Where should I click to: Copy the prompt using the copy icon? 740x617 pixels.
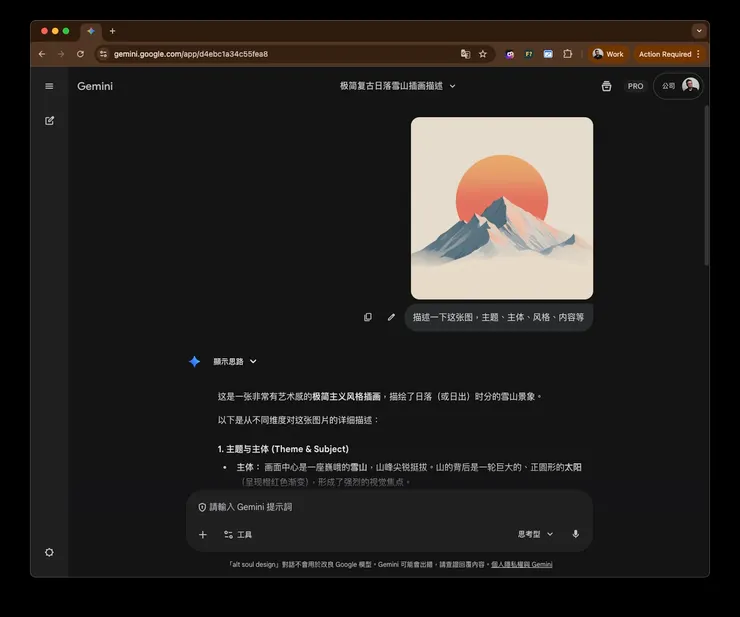368,317
